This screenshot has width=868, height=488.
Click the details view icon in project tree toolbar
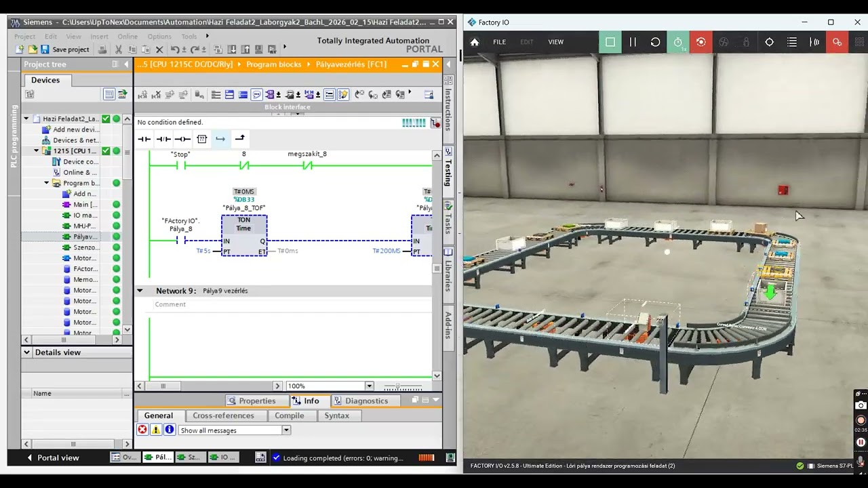[x=109, y=94]
